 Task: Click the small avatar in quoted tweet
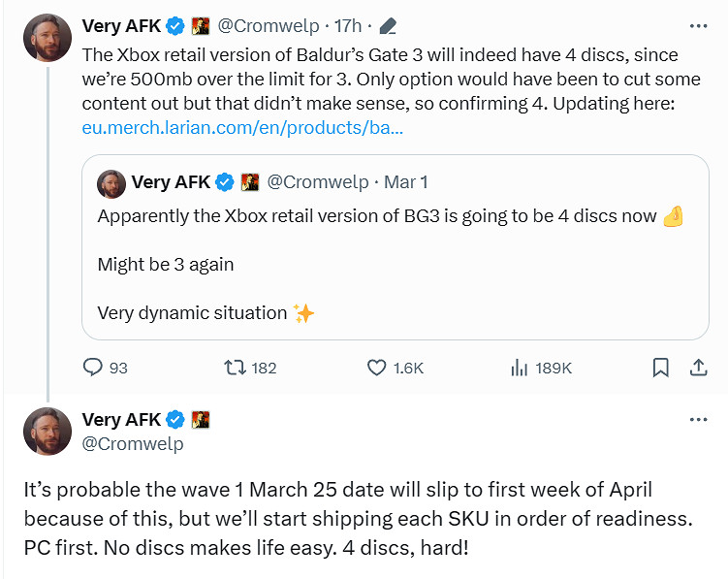tap(111, 182)
